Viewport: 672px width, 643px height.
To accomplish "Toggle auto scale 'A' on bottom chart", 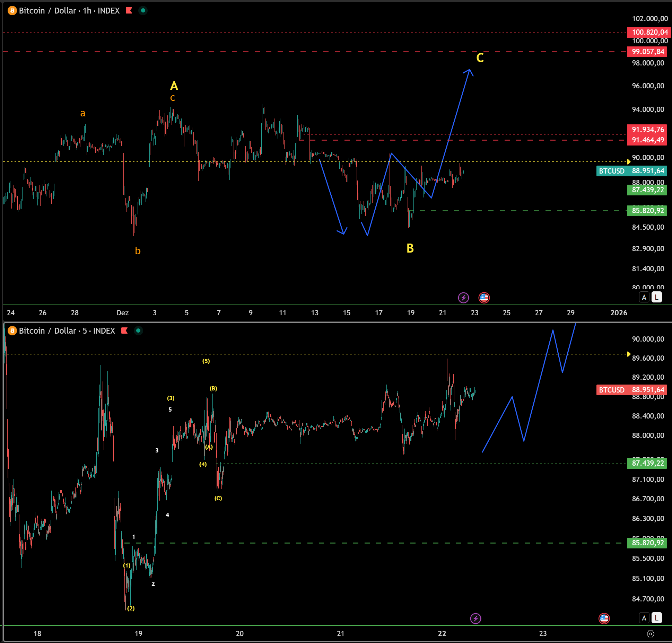I will point(644,618).
